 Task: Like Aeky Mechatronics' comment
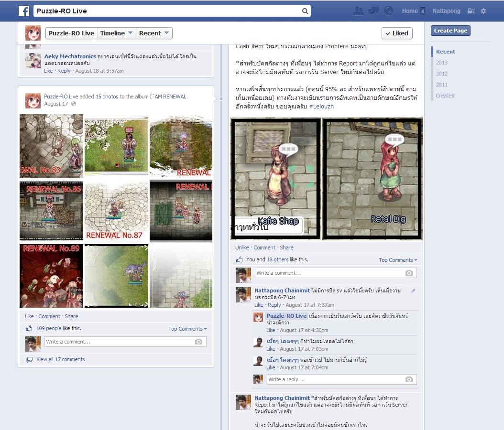coord(48,71)
